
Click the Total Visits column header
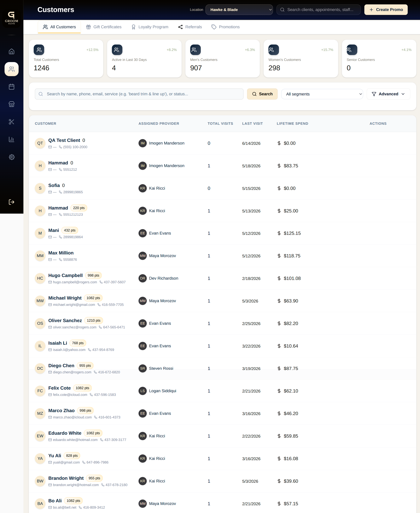tap(220, 124)
